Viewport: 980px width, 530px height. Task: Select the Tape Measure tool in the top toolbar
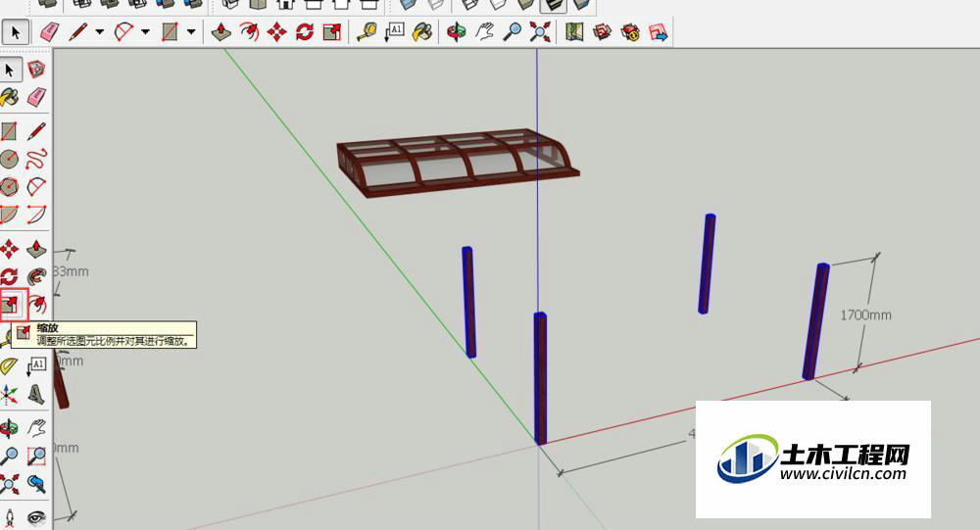(x=367, y=32)
